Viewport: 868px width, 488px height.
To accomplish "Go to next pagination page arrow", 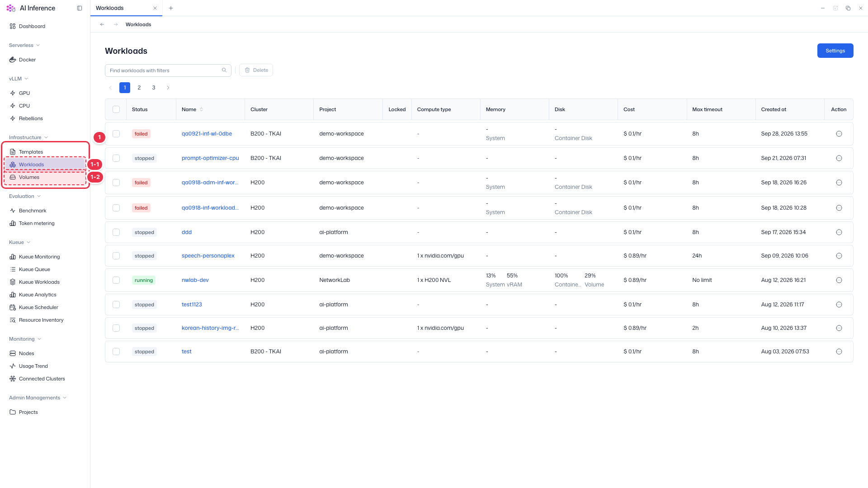I will 168,88.
